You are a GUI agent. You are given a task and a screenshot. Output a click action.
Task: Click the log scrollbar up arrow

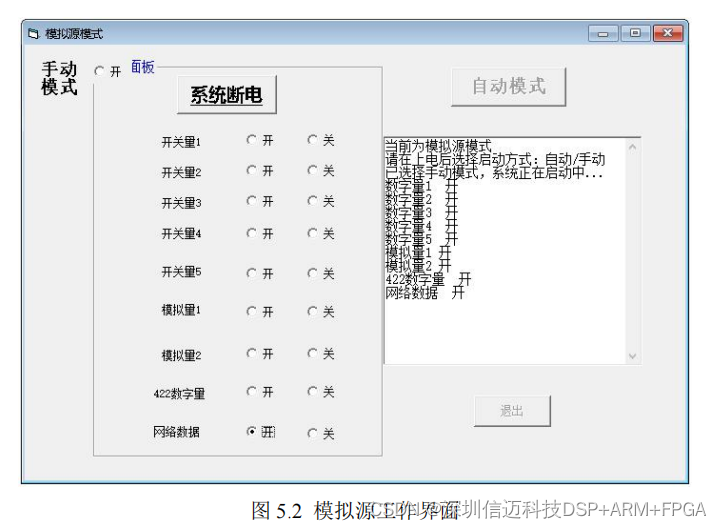click(x=632, y=147)
